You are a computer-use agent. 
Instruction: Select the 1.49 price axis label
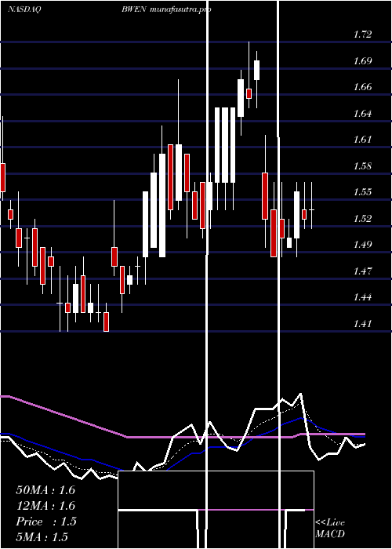click(x=362, y=245)
